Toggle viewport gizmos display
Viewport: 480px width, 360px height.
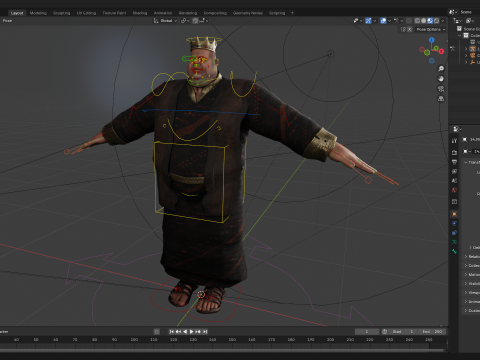pos(368,21)
